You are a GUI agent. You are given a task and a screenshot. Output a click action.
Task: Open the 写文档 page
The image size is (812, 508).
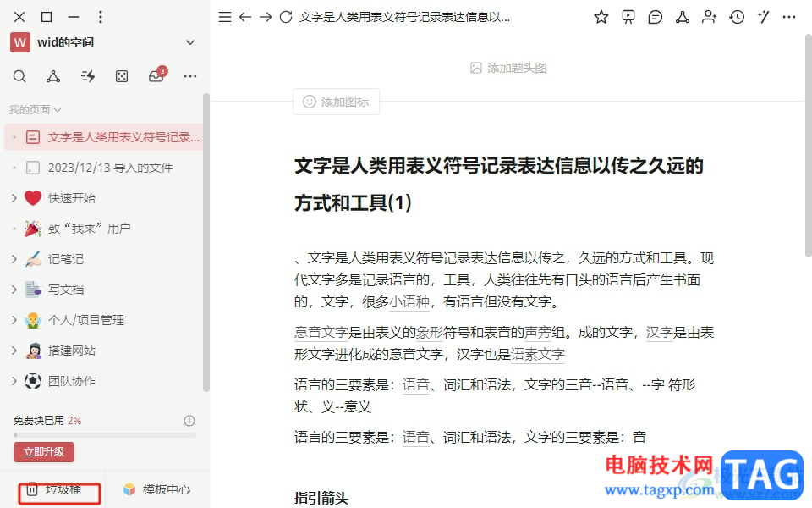click(x=103, y=290)
